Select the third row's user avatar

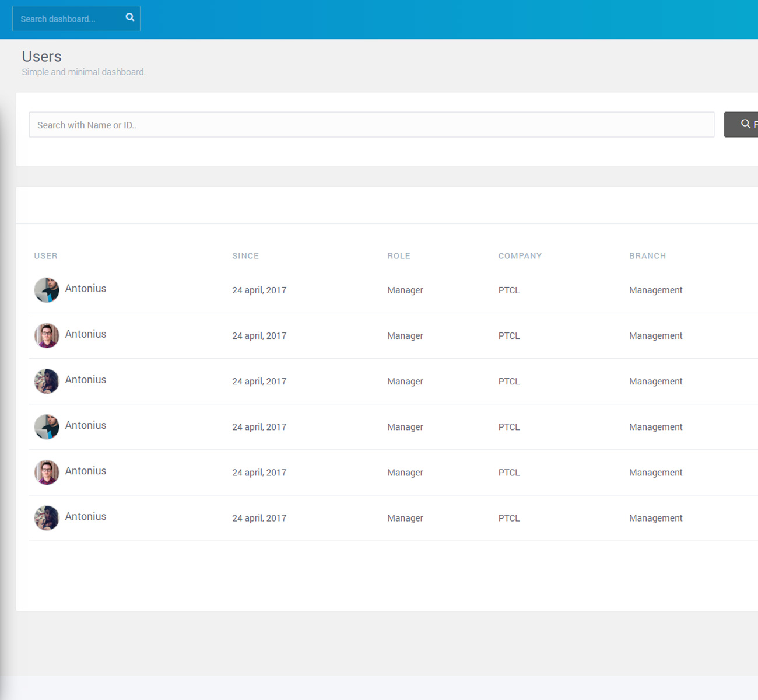tap(47, 381)
